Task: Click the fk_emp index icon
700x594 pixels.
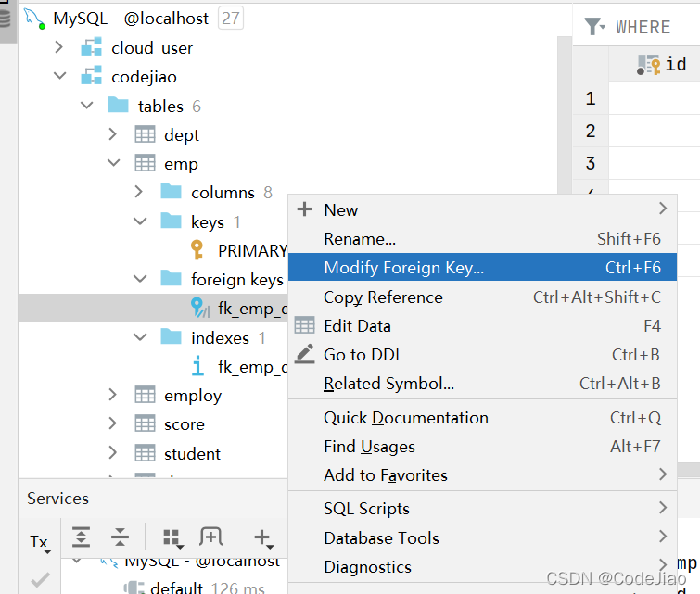Action: (x=197, y=366)
